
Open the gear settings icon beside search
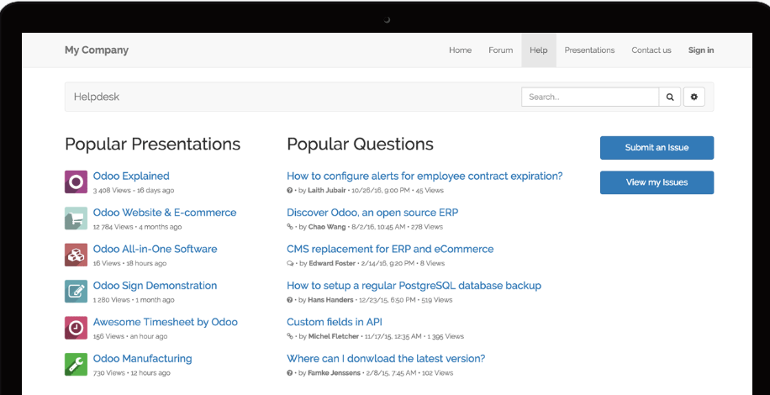coord(693,97)
